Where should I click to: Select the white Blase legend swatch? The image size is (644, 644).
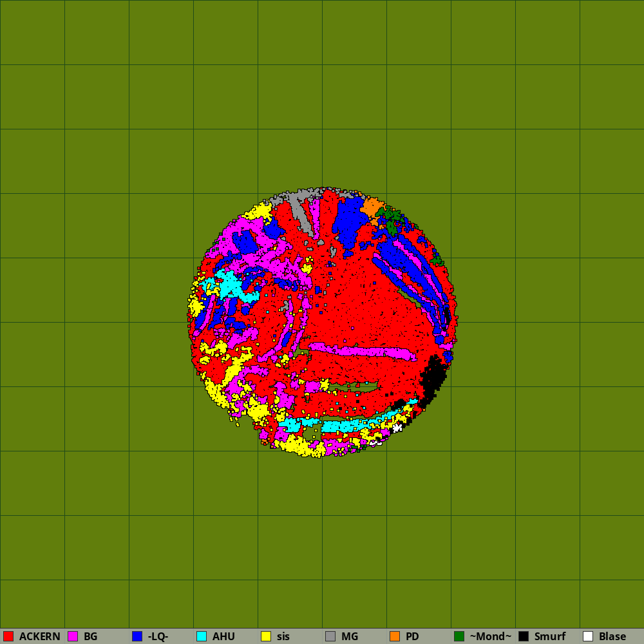[588, 636]
